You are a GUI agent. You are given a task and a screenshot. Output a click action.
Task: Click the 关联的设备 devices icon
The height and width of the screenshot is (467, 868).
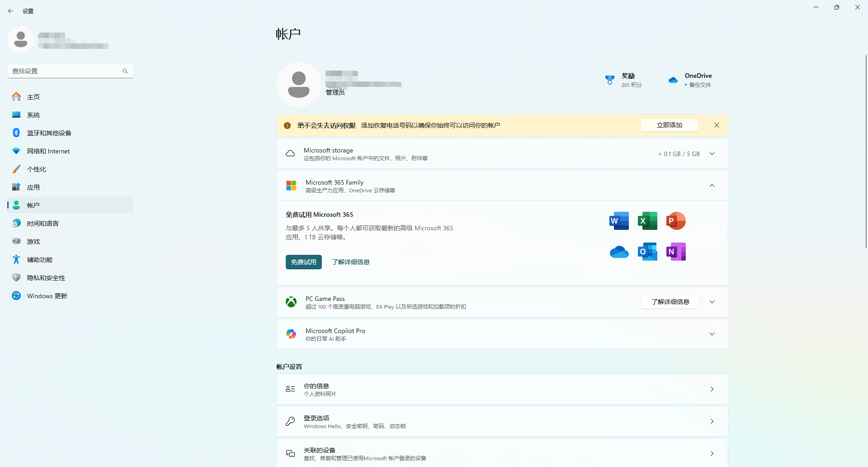click(x=290, y=453)
